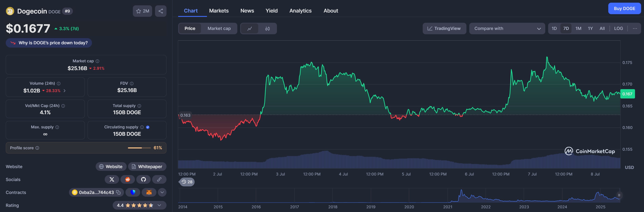The width and height of the screenshot is (644, 212).
Task: Set chart range to 1Y
Action: pyautogui.click(x=590, y=28)
